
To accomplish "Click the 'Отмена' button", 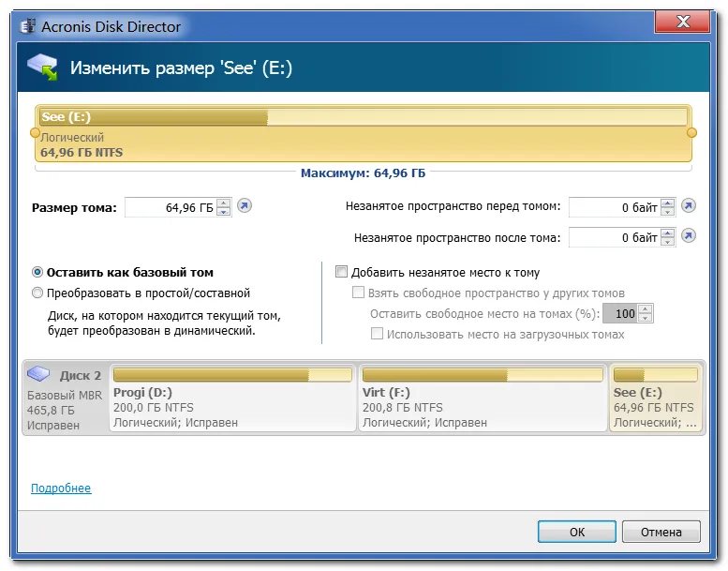I will pos(661,532).
